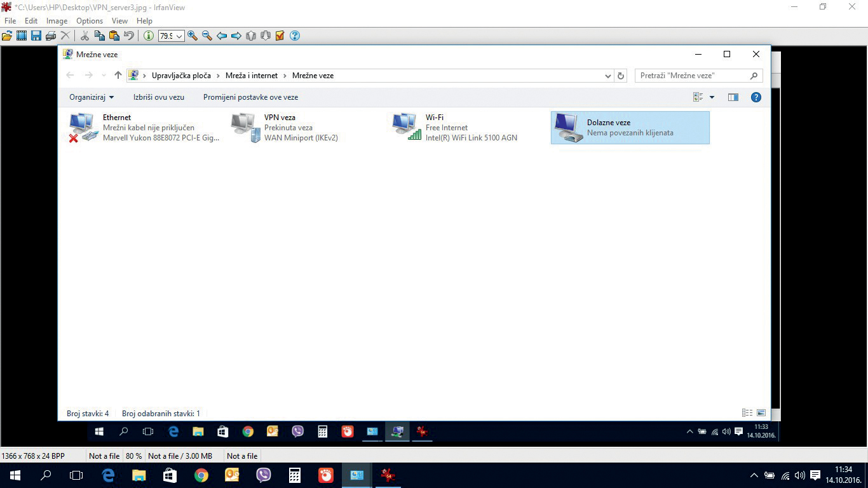The image size is (868, 488).
Task: Open the 79.9 zoom level dropdown
Action: [179, 36]
